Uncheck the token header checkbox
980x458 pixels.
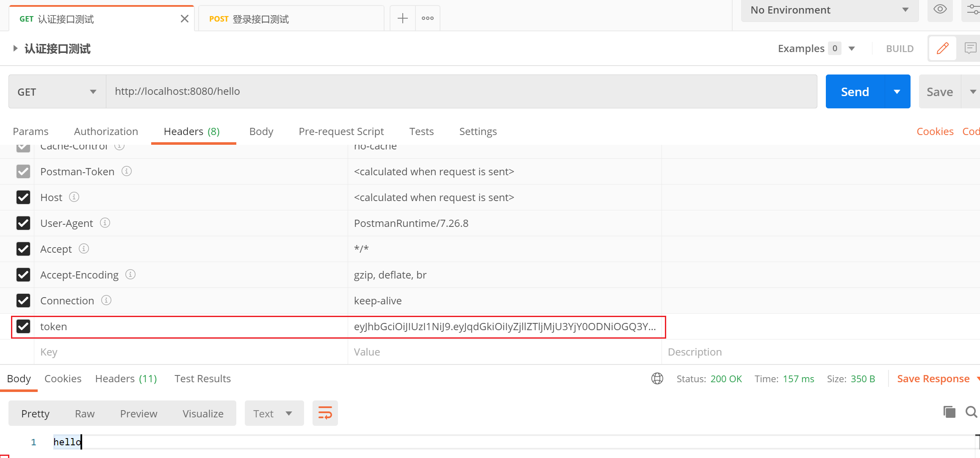click(x=23, y=326)
